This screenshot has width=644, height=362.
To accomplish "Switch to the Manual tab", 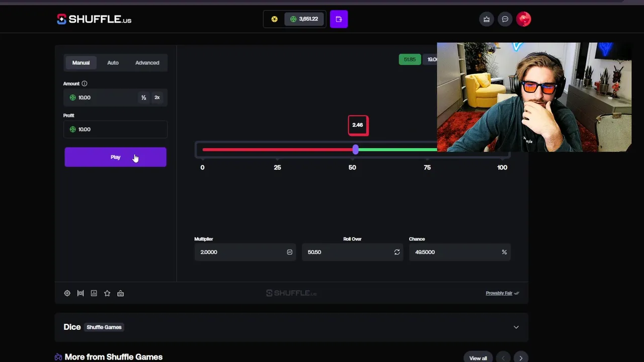I will pyautogui.click(x=81, y=63).
